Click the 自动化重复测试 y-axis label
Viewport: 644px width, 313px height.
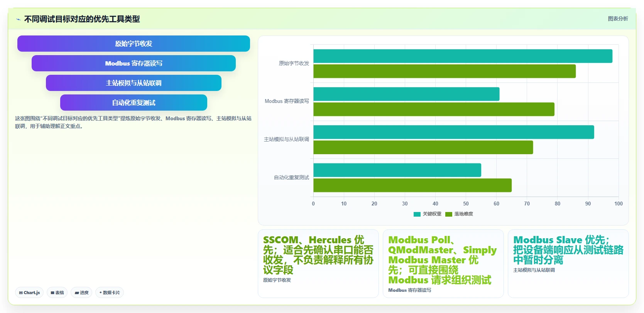point(291,177)
